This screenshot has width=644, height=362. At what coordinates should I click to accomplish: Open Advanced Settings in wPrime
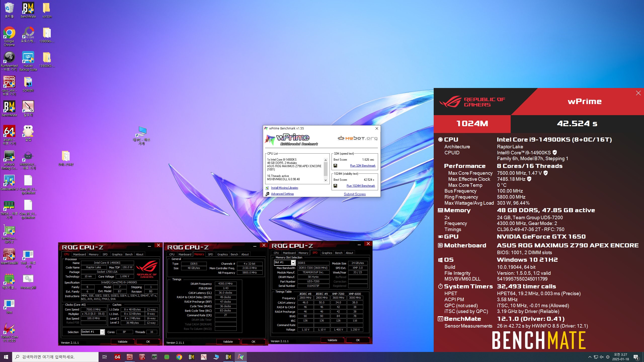[x=282, y=194]
